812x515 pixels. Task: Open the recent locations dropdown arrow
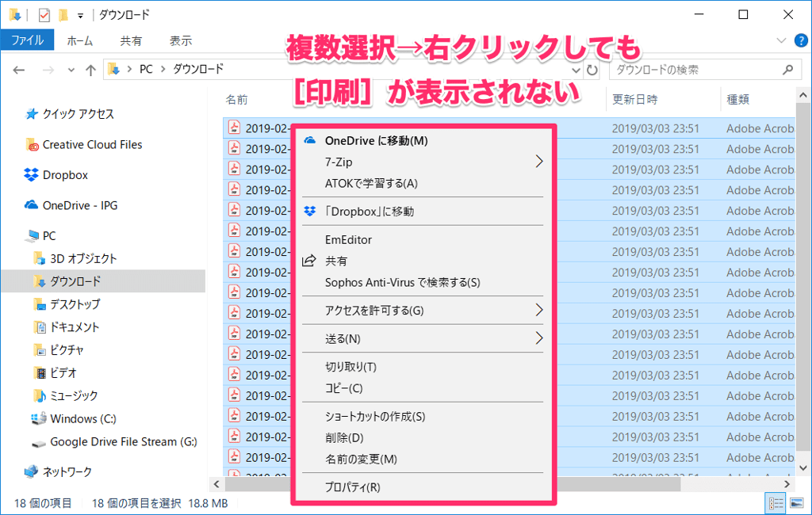(71, 70)
